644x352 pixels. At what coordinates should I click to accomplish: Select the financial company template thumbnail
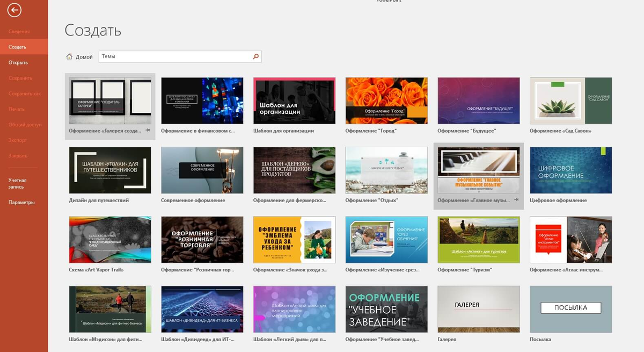[x=202, y=100]
